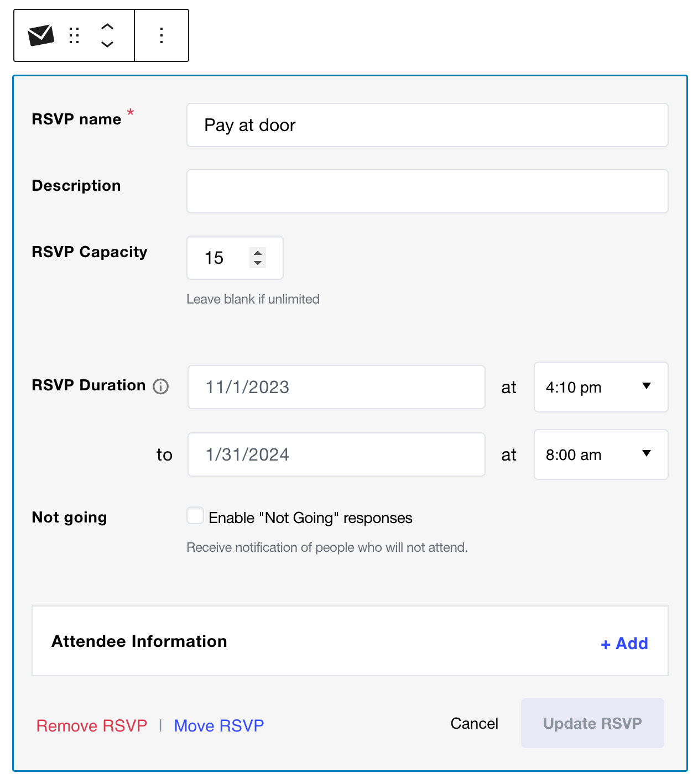Enable "Not Going" responses
Viewport: 698px width, 784px height.
click(195, 515)
